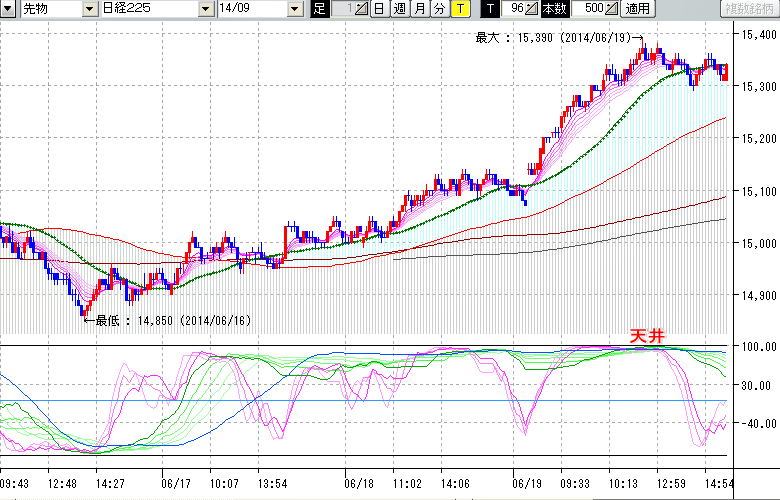Click into the 500 bar count field
Viewport: 780px width, 500px height.
coord(588,9)
